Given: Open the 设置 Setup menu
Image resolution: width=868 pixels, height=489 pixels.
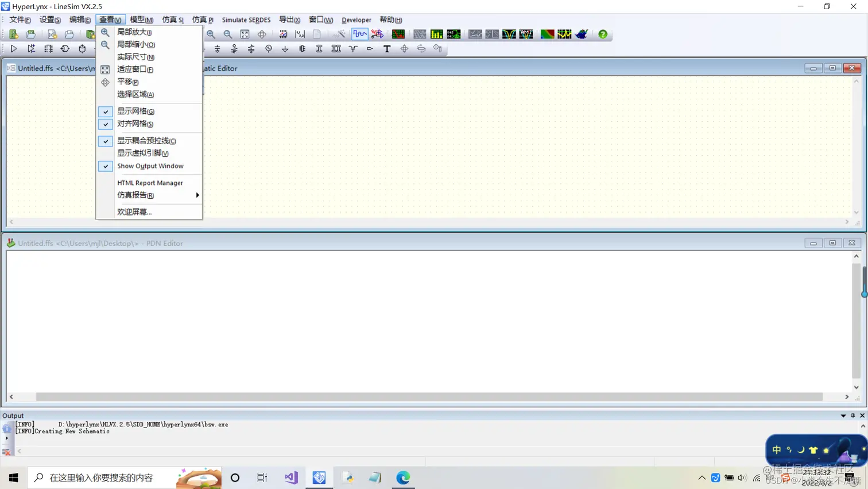Looking at the screenshot, I should click(x=50, y=20).
